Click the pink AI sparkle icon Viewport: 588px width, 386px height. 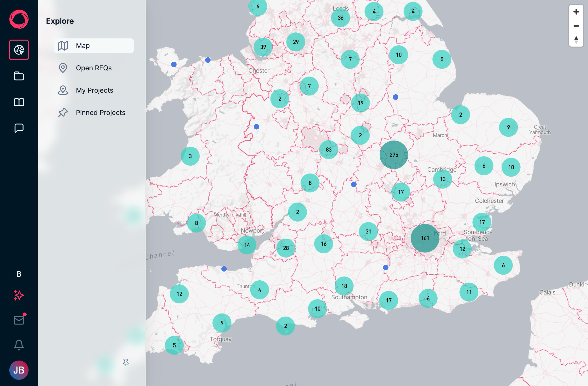tap(19, 295)
